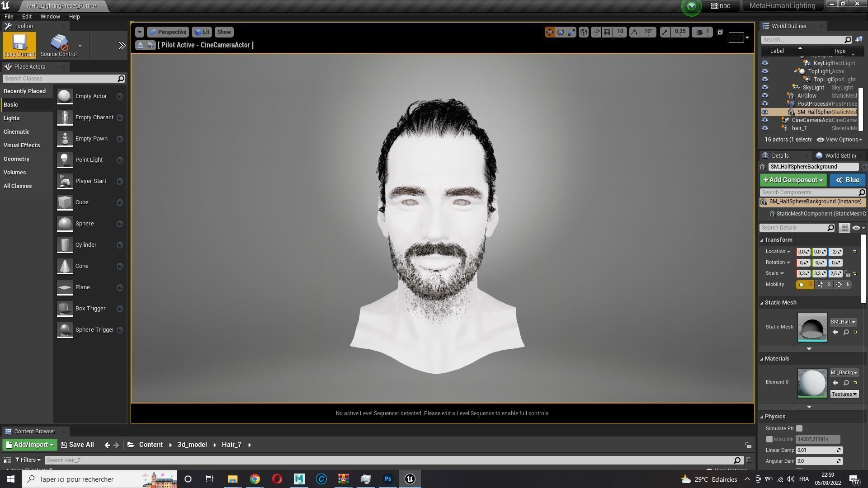Collapse the Transform section

[762, 240]
